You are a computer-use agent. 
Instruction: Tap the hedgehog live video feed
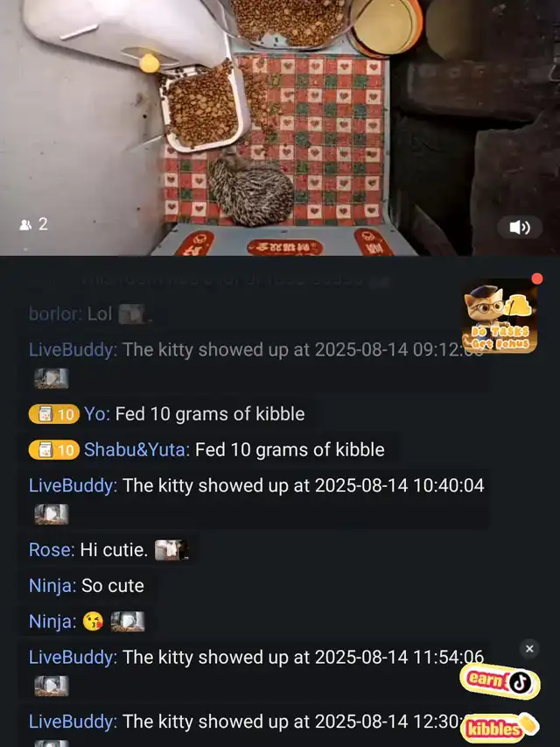coord(280,128)
